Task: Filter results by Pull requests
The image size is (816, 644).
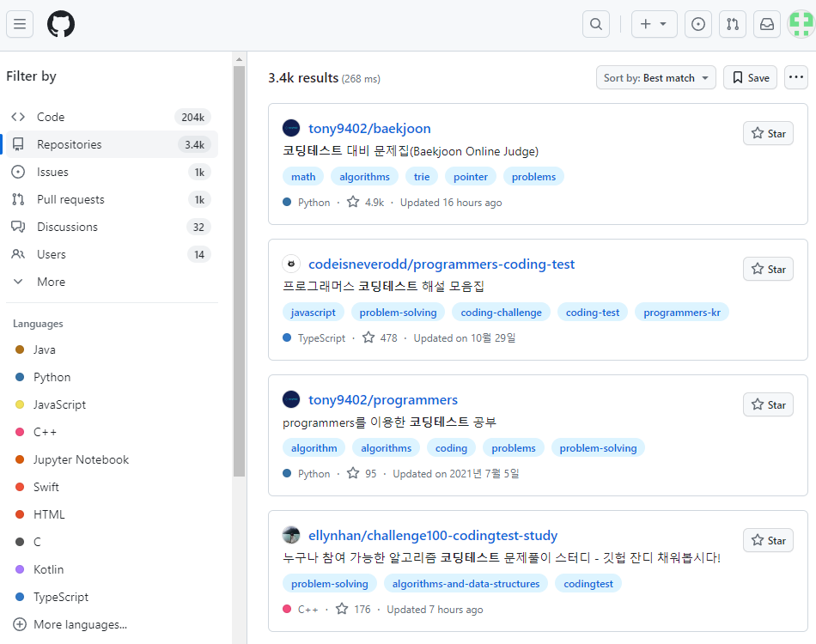Action: [x=112, y=200]
